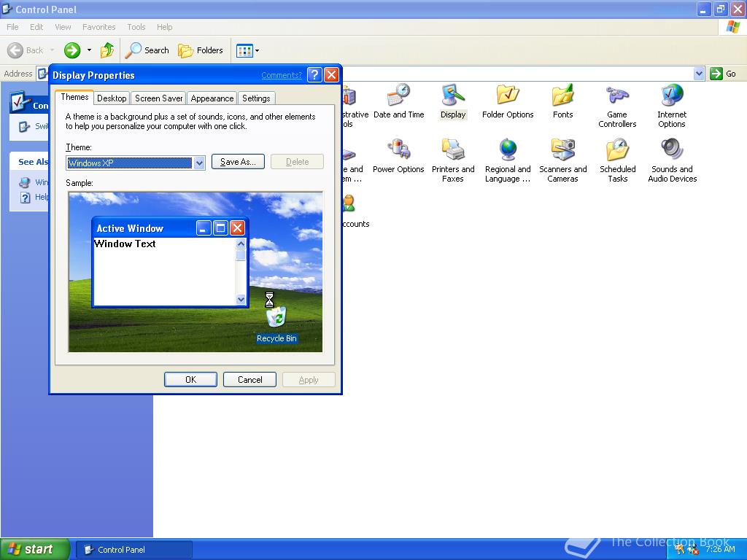Open the Display control panel icon
This screenshot has height=560, width=747.
(452, 101)
